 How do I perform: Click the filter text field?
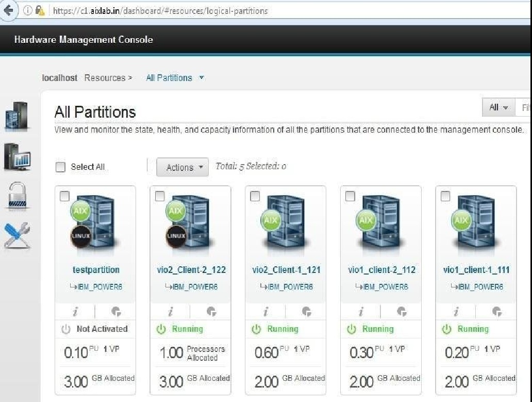pos(523,107)
